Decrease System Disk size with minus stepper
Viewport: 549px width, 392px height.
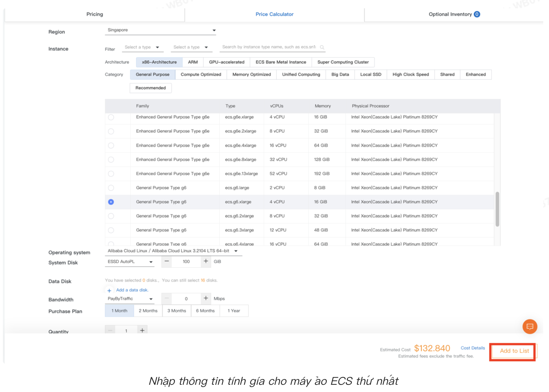coord(167,262)
